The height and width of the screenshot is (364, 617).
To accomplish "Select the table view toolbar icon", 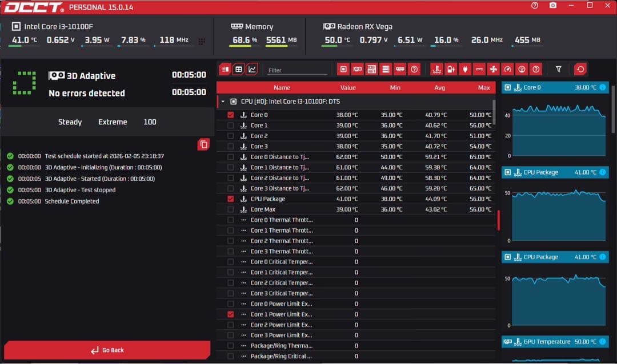I will [x=238, y=69].
